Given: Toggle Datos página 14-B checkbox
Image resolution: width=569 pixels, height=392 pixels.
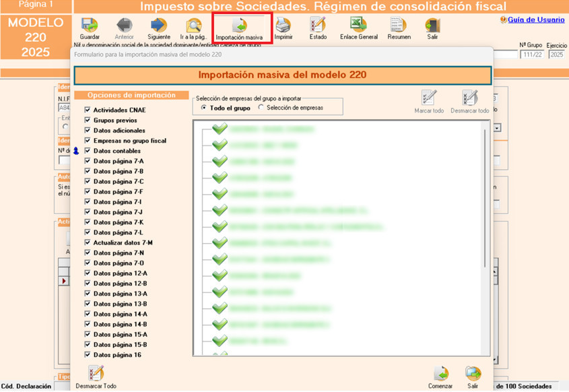Looking at the screenshot, I should (87, 324).
